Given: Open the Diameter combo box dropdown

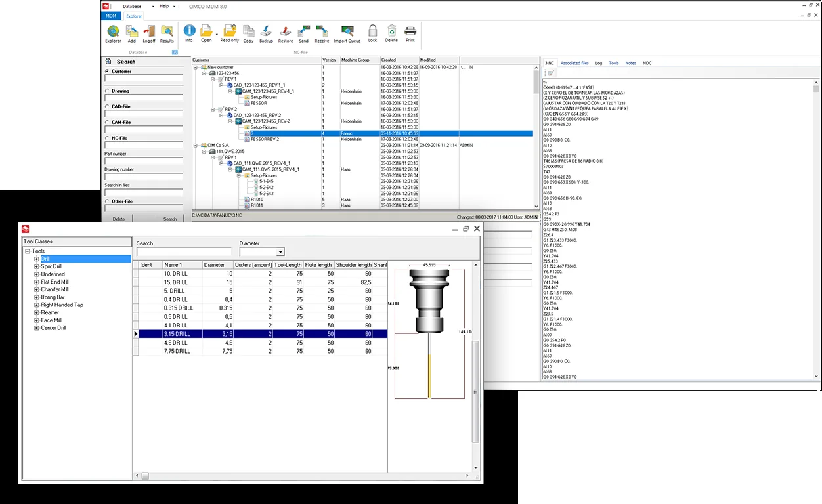Looking at the screenshot, I should point(280,251).
